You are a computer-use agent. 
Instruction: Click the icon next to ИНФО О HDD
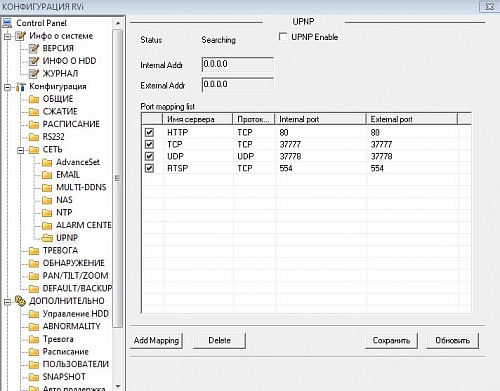click(34, 61)
